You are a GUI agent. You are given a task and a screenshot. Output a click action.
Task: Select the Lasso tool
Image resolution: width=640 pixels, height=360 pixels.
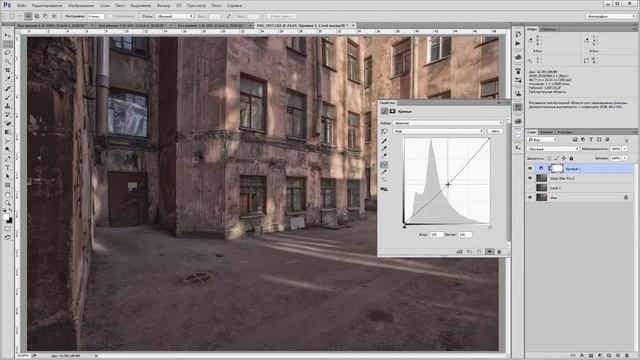tap(8, 53)
